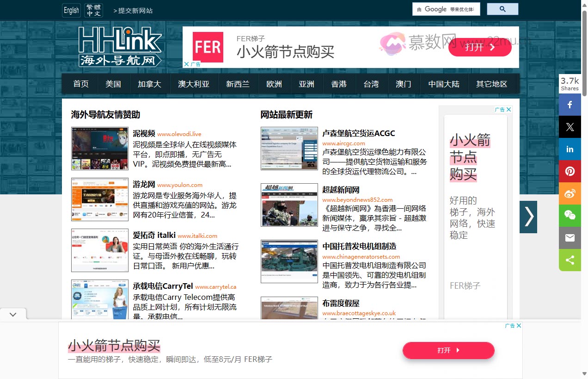Share the page via WeChat

click(570, 216)
